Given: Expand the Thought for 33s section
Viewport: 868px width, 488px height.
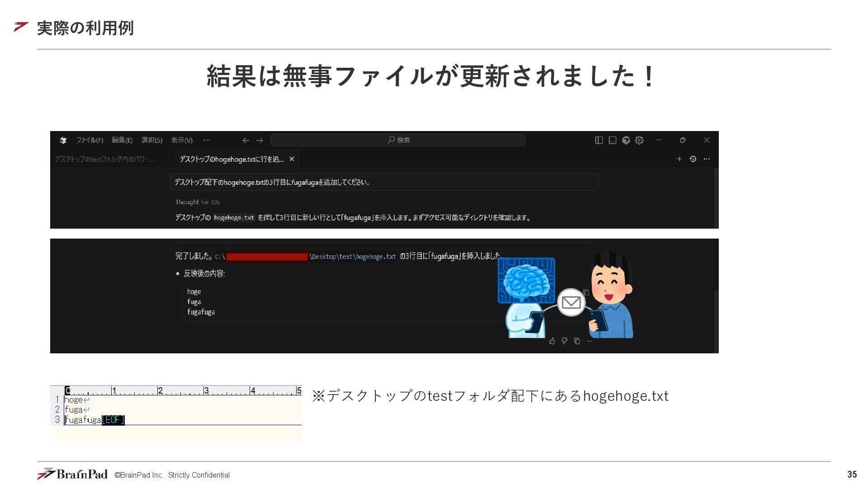Looking at the screenshot, I should coord(198,202).
